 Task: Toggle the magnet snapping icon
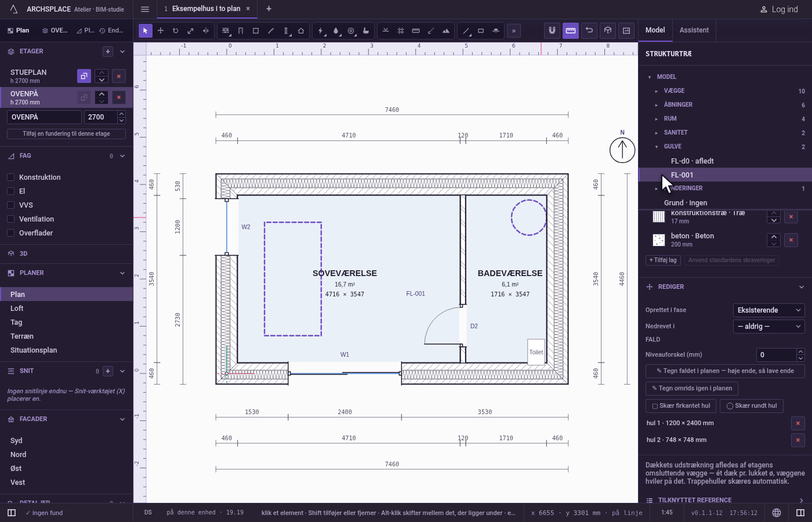click(552, 31)
